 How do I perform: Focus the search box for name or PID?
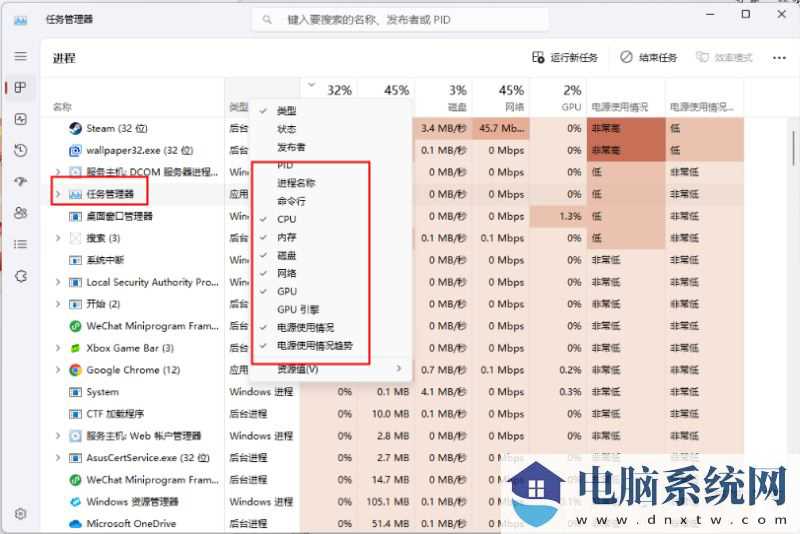(401, 20)
